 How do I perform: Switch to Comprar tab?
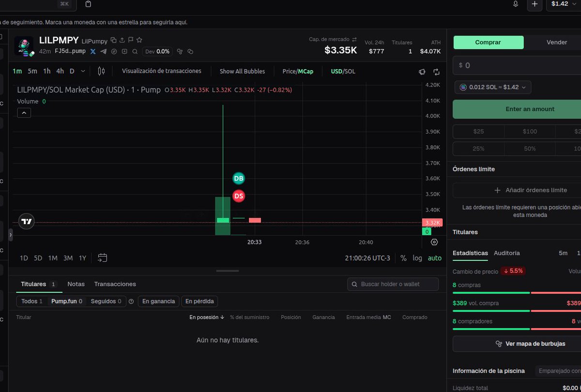click(488, 42)
